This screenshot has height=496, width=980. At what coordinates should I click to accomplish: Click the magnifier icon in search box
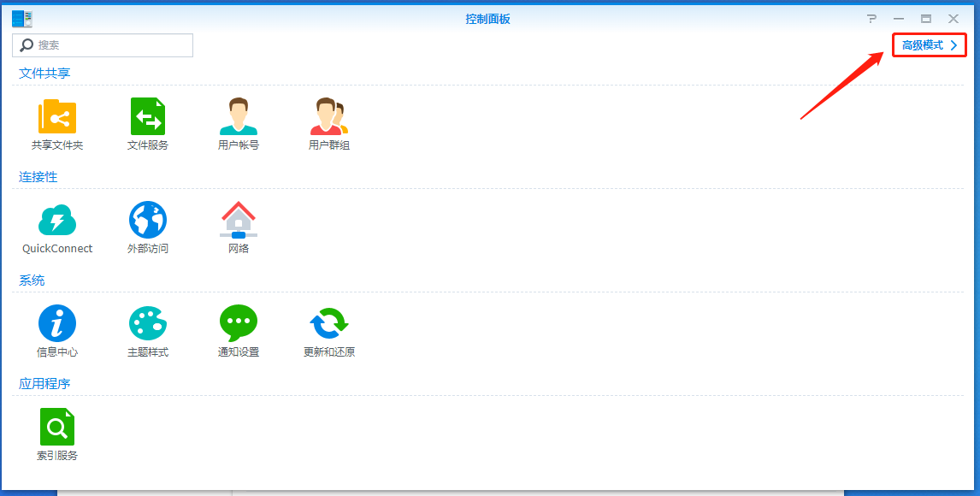(x=27, y=45)
